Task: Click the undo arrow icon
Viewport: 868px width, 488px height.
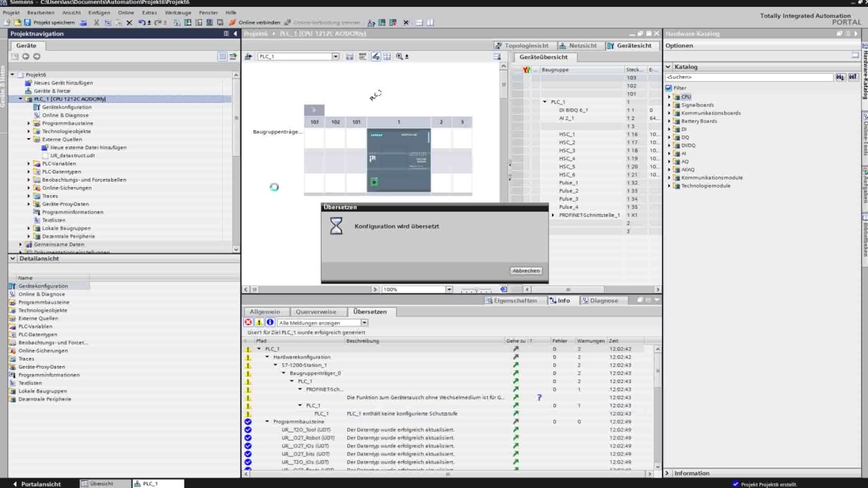Action: pyautogui.click(x=141, y=22)
